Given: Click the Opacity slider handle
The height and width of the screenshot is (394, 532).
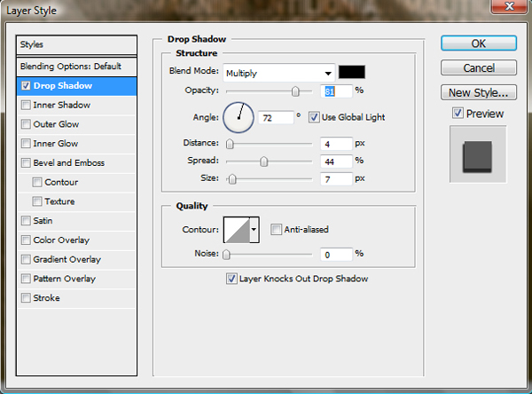Looking at the screenshot, I should click(x=295, y=91).
